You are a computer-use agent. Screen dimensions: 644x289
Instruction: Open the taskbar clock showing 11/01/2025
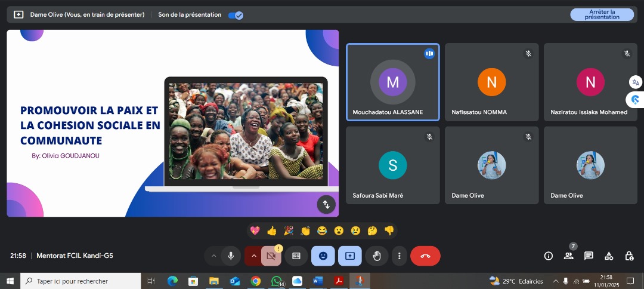pos(606,281)
